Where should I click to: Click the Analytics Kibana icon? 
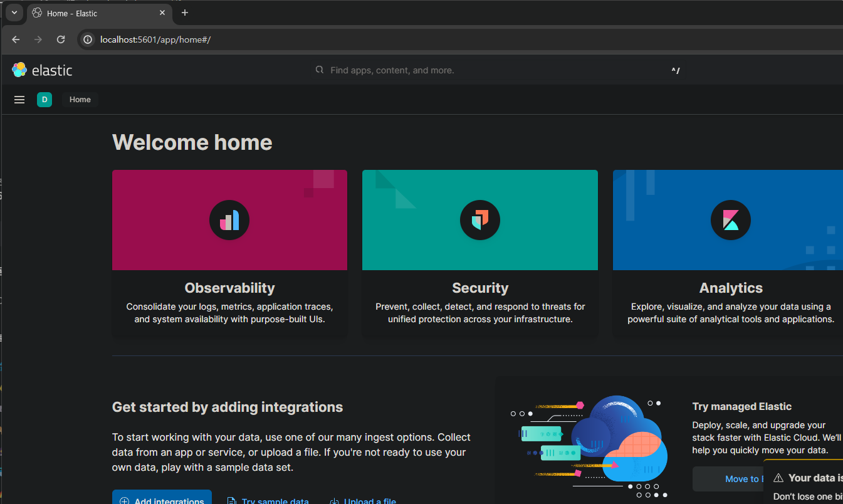pos(731,220)
